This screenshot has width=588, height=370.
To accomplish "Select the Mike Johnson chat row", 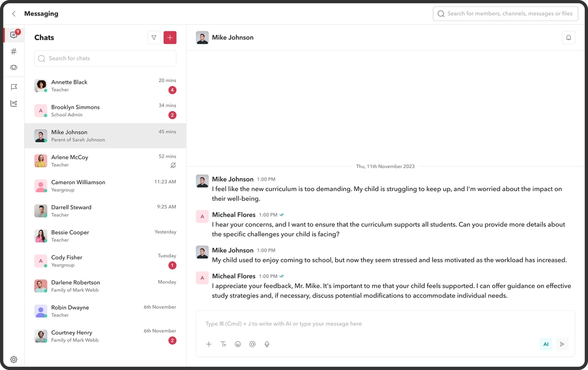I will (105, 136).
